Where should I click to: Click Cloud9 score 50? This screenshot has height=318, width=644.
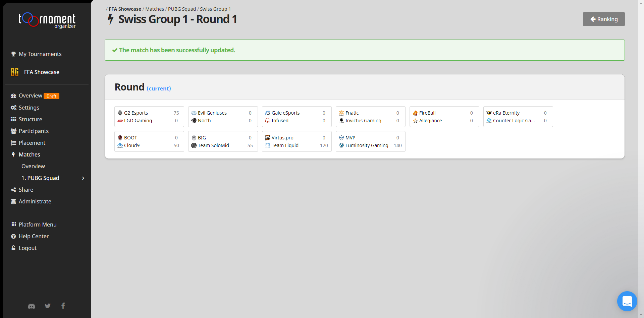pyautogui.click(x=176, y=145)
